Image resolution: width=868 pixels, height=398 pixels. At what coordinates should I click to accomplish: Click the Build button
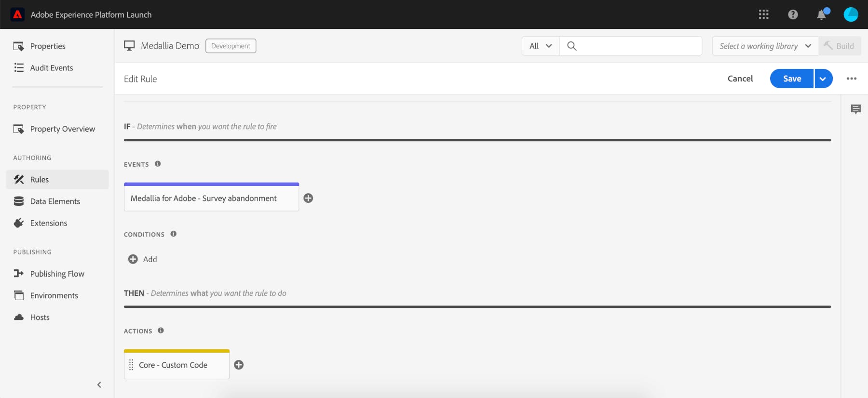[x=840, y=46]
